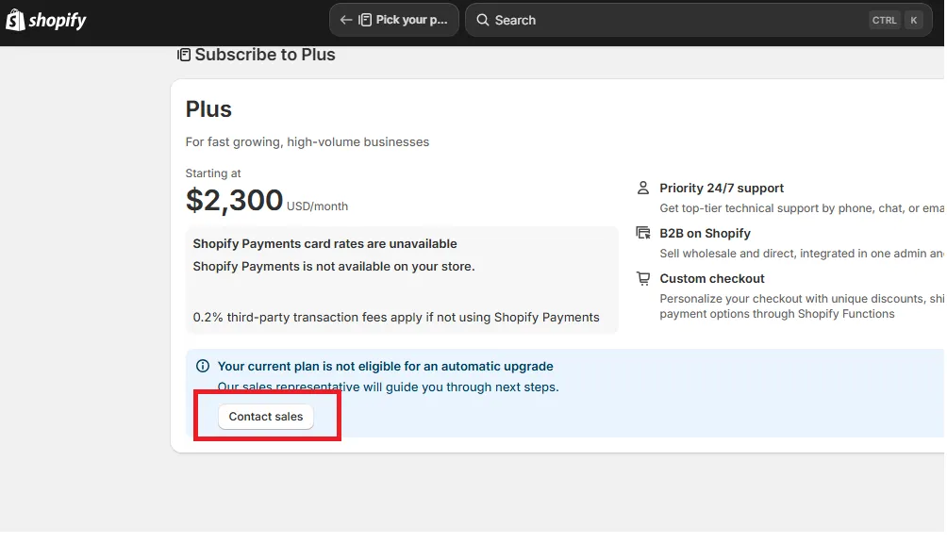Click the CTRL key badge in search bar

[x=884, y=19]
